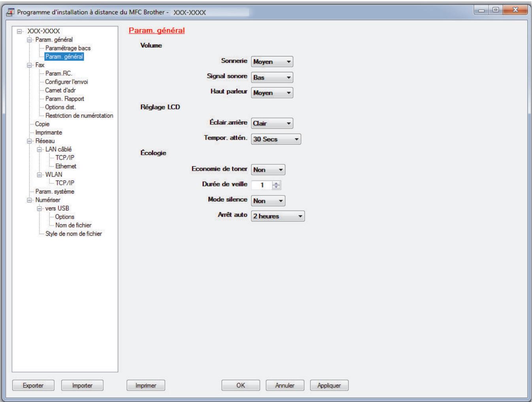Select vers USB label in the tree
The height and width of the screenshot is (402, 532).
click(x=57, y=208)
